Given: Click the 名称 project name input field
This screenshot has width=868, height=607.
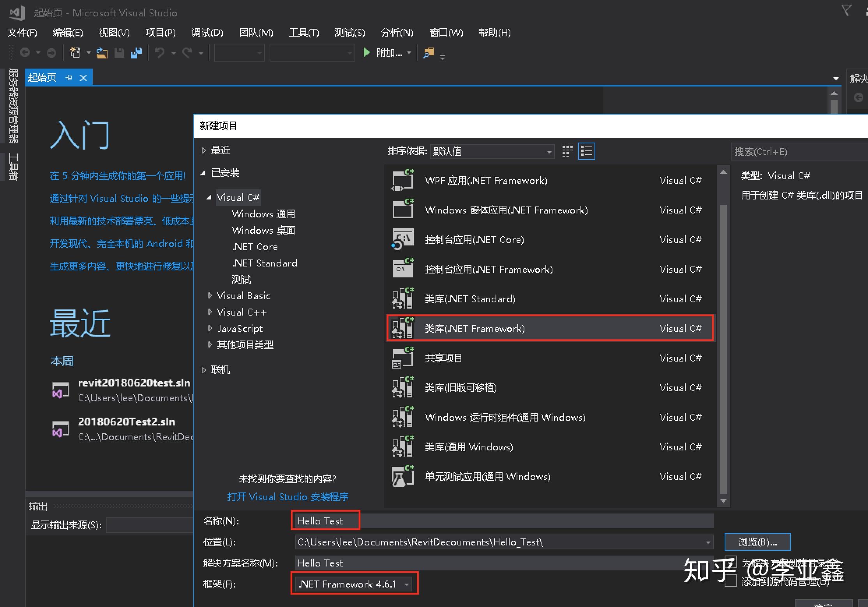Looking at the screenshot, I should 504,521.
